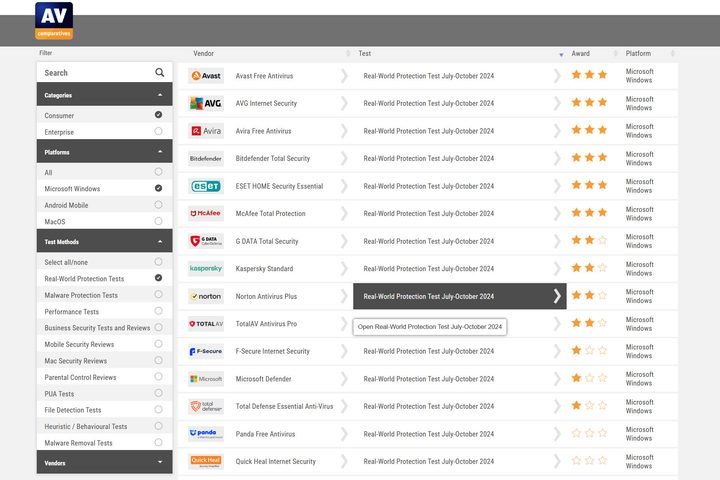The height and width of the screenshot is (480, 720).
Task: Click the arrow after Real-World test in AVG row
Action: [x=557, y=103]
